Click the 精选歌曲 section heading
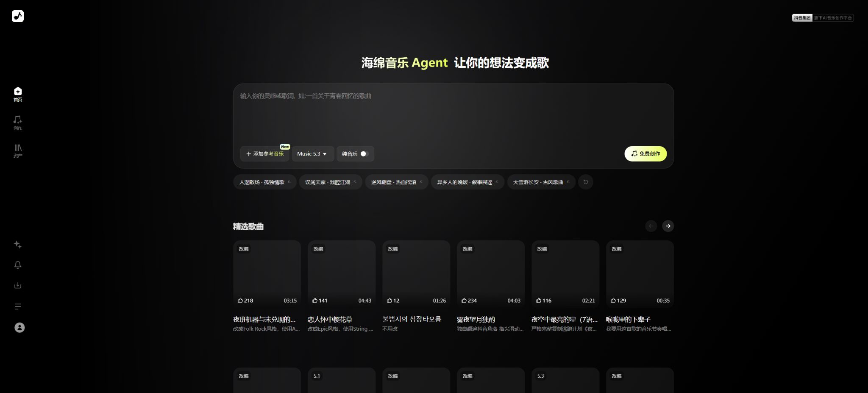The width and height of the screenshot is (868, 393). [248, 226]
